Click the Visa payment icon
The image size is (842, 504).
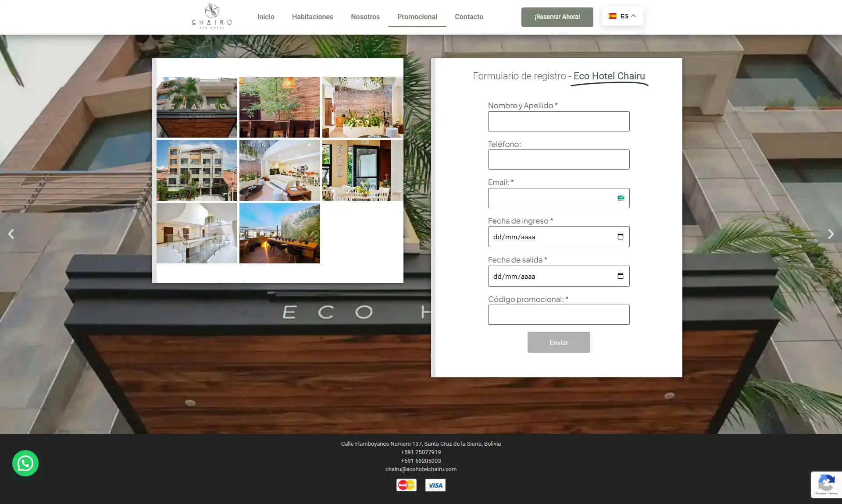pos(435,485)
